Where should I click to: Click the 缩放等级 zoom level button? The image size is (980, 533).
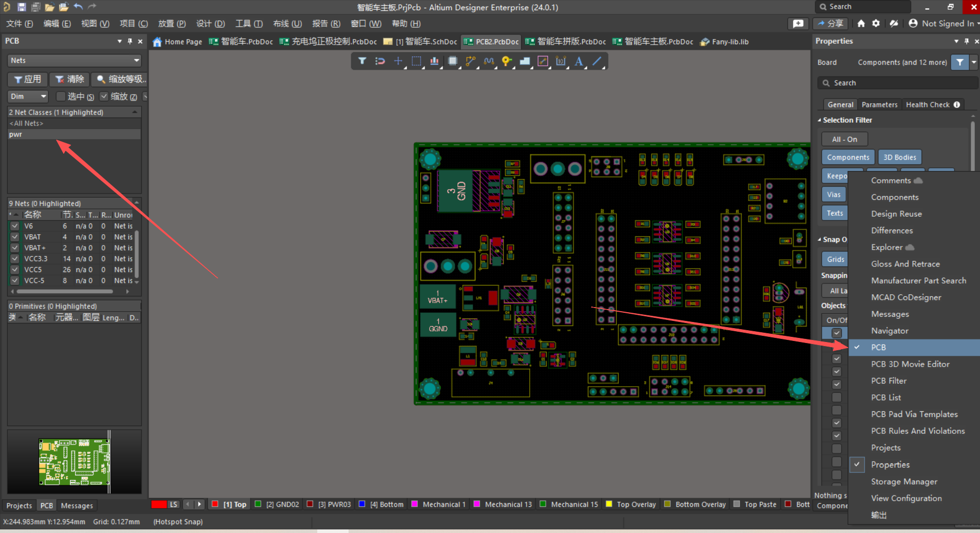click(120, 79)
